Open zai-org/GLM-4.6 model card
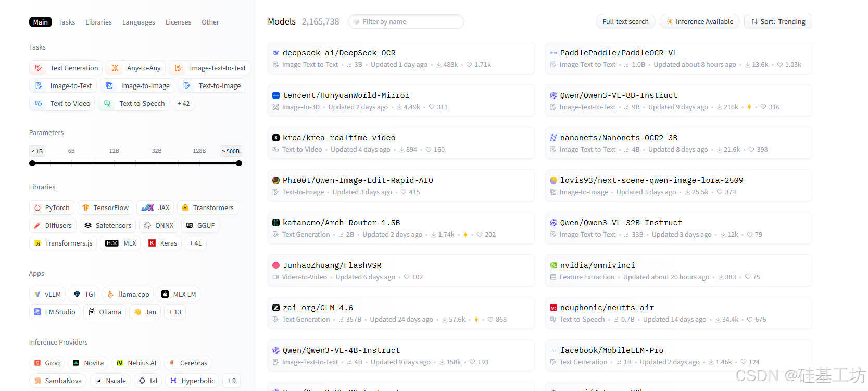 click(x=401, y=313)
